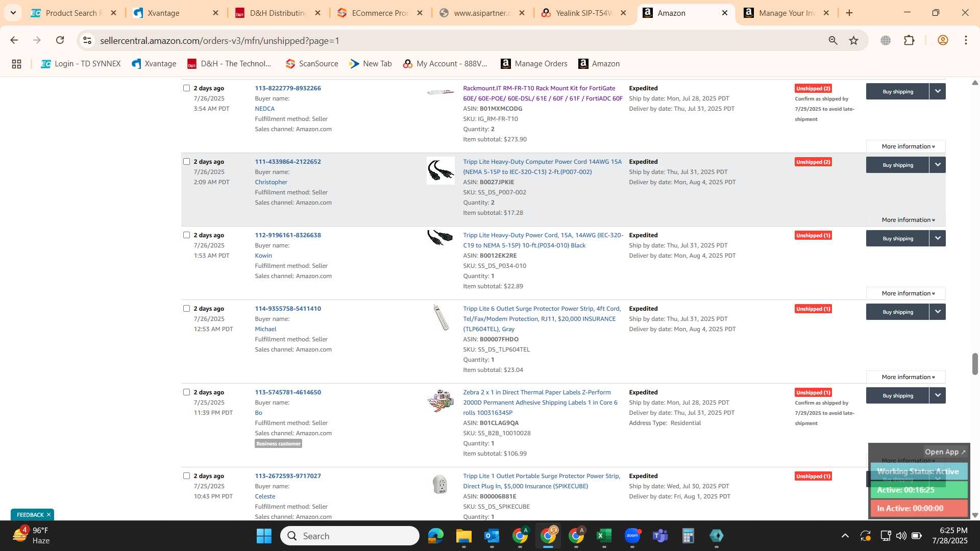Select checkbox for order 113-5745781-4614650
The height and width of the screenshot is (551, 980).
[186, 392]
